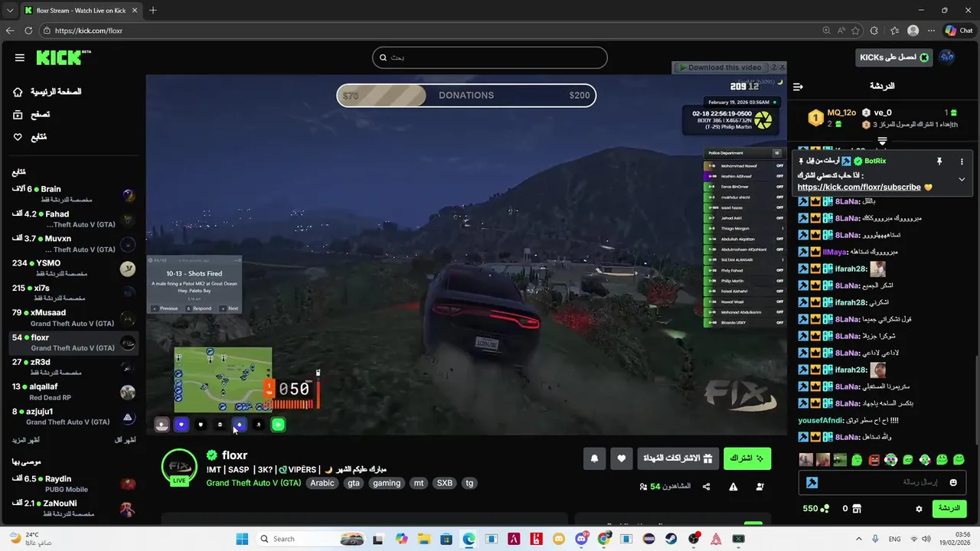Go to الصفحة الرئيسية home page
The image size is (980, 551).
[47, 92]
